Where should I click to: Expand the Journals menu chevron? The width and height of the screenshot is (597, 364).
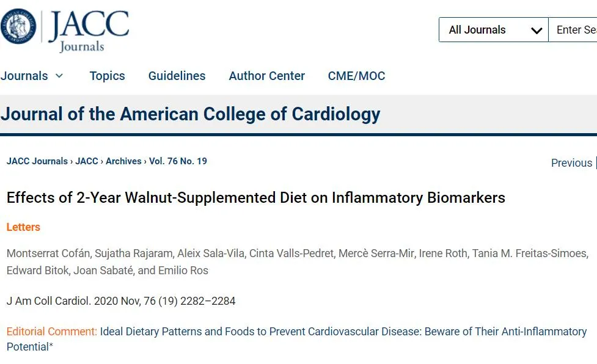(x=59, y=76)
